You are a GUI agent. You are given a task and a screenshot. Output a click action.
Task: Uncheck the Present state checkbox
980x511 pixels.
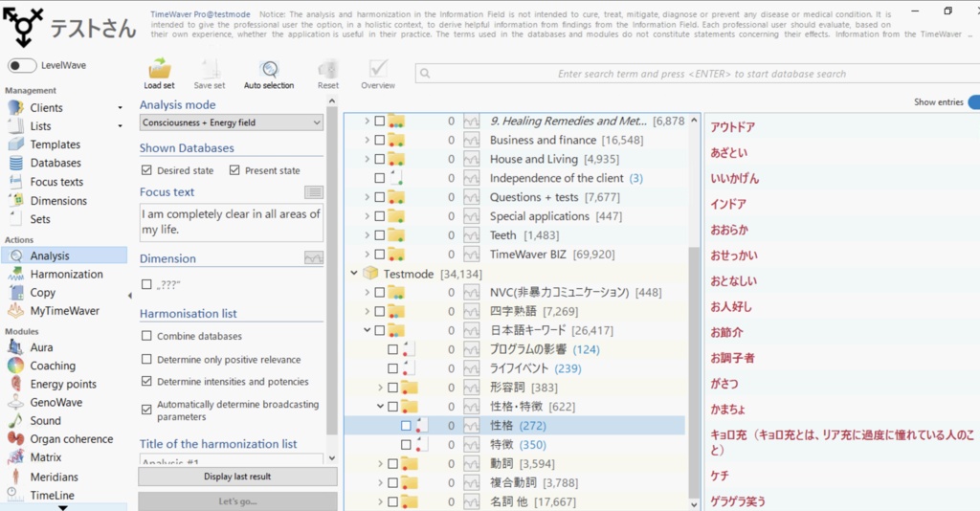[x=234, y=170]
